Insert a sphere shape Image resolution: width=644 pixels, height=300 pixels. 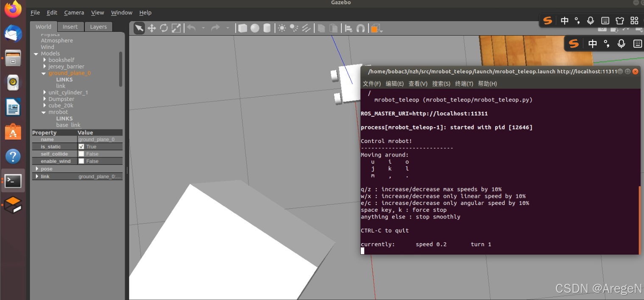coord(255,28)
